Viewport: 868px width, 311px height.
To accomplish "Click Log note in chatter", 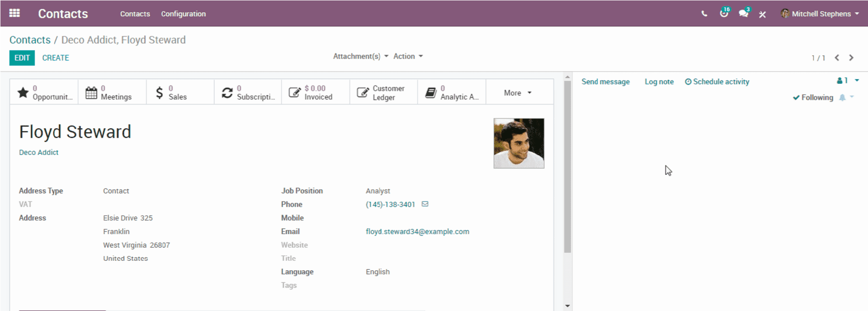I will (x=659, y=82).
